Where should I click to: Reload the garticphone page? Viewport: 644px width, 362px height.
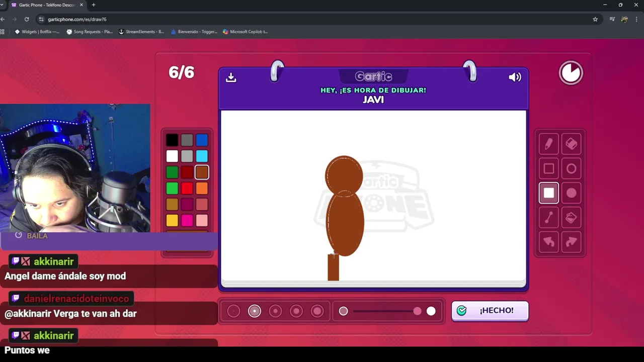coord(27,19)
